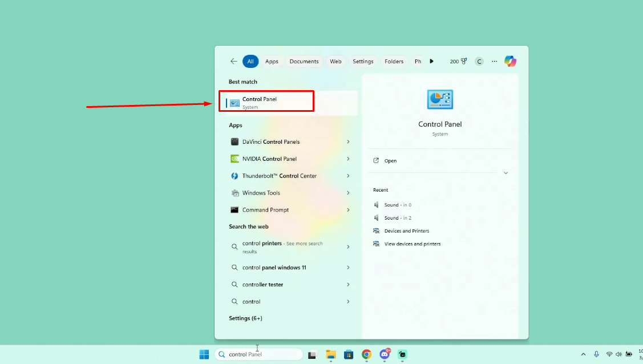This screenshot has width=643, height=364.
Task: Show more filter tabs with arrow
Action: point(431,62)
